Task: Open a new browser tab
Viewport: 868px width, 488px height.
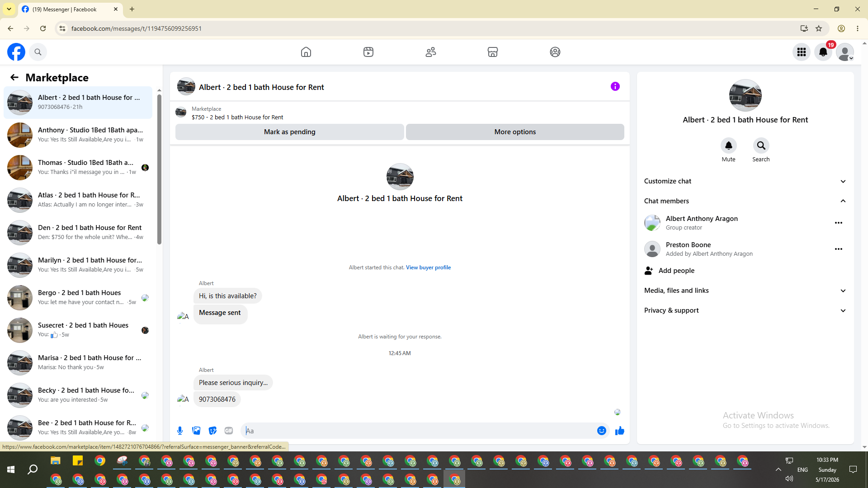Action: 132,9
